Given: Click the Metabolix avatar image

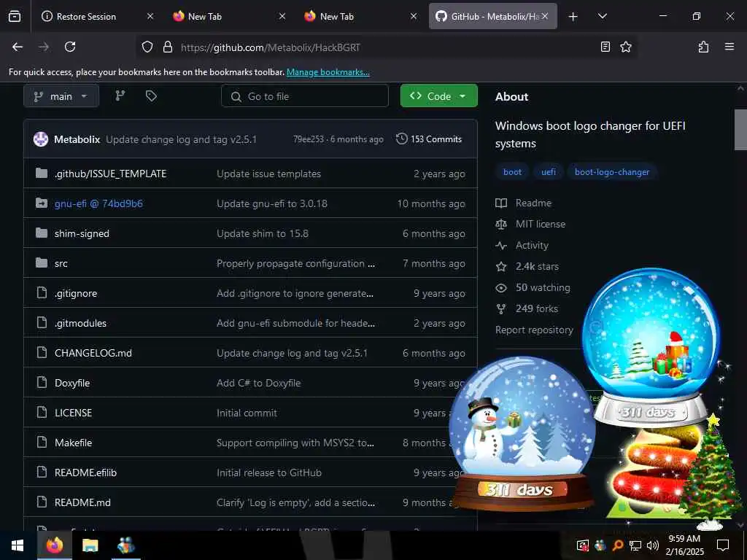Looking at the screenshot, I should (x=41, y=139).
